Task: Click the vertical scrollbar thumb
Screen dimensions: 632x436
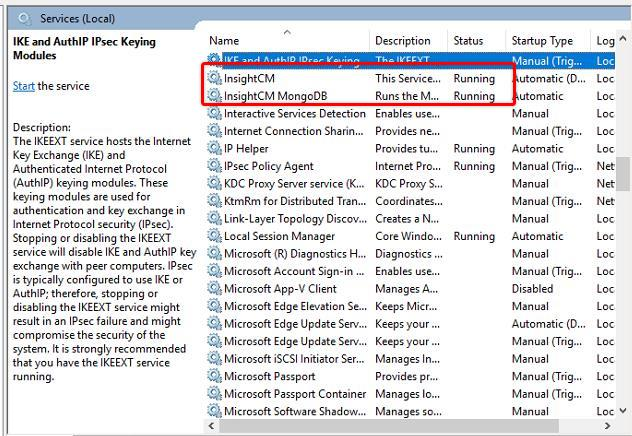Action: (x=623, y=174)
